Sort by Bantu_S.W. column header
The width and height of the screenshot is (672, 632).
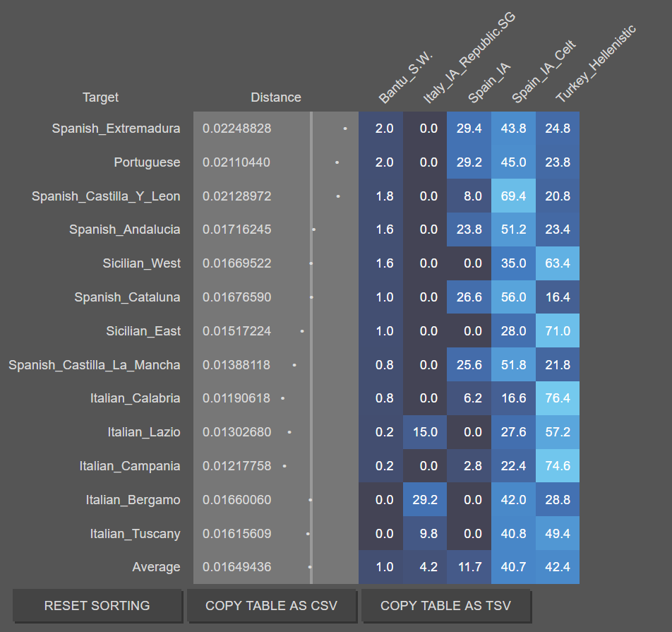click(x=405, y=78)
